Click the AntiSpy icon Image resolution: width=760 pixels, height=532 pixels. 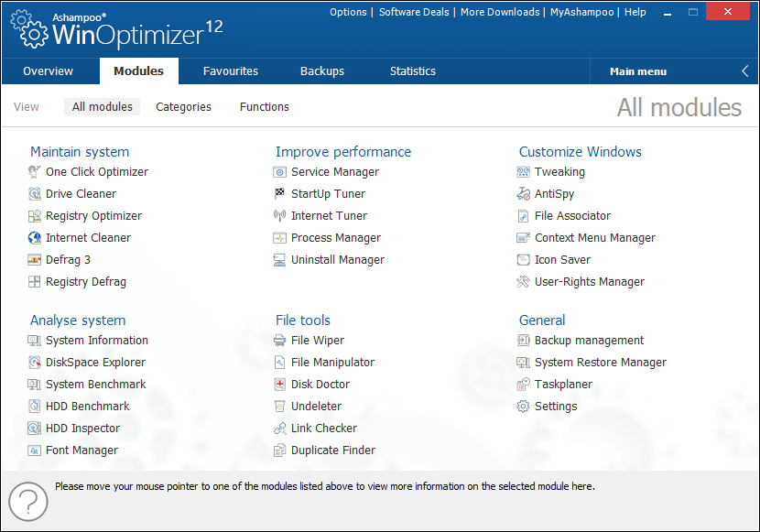[x=524, y=194]
